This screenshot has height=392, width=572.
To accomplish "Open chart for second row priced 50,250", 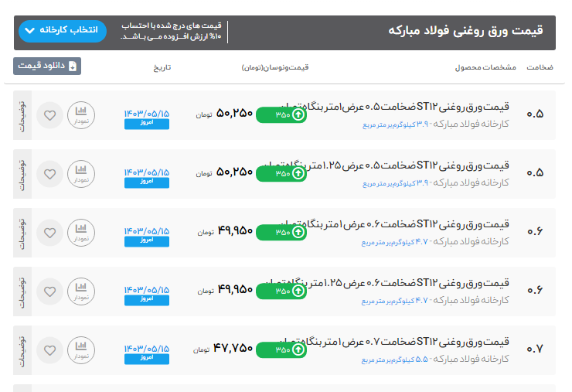I will click(81, 174).
